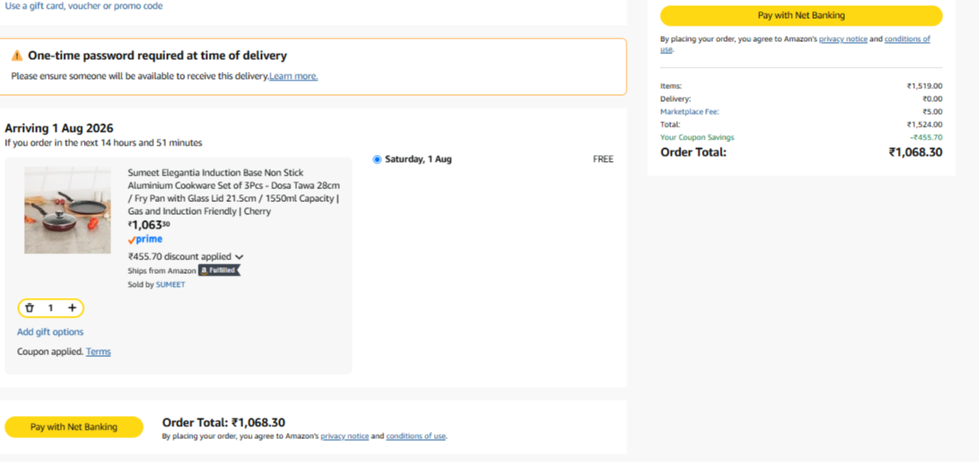Click the Marketplace Fee amount ₹5.00

(x=932, y=112)
